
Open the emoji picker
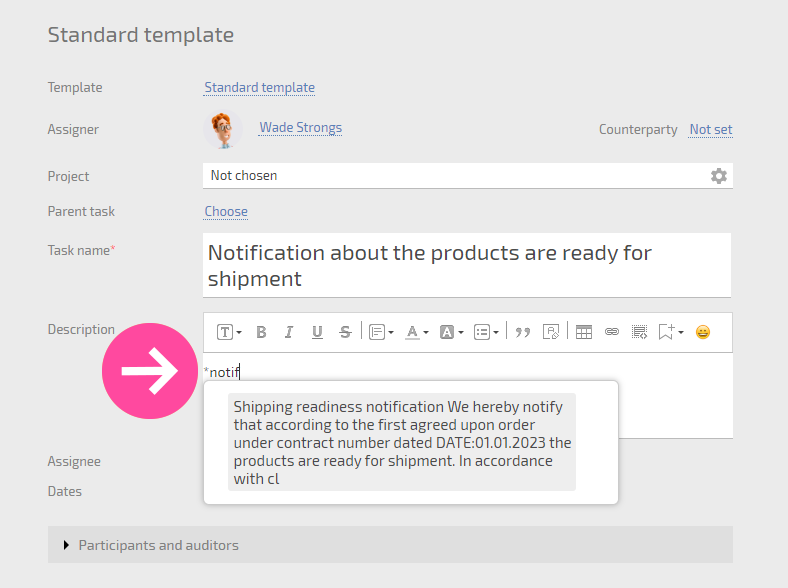tap(703, 332)
